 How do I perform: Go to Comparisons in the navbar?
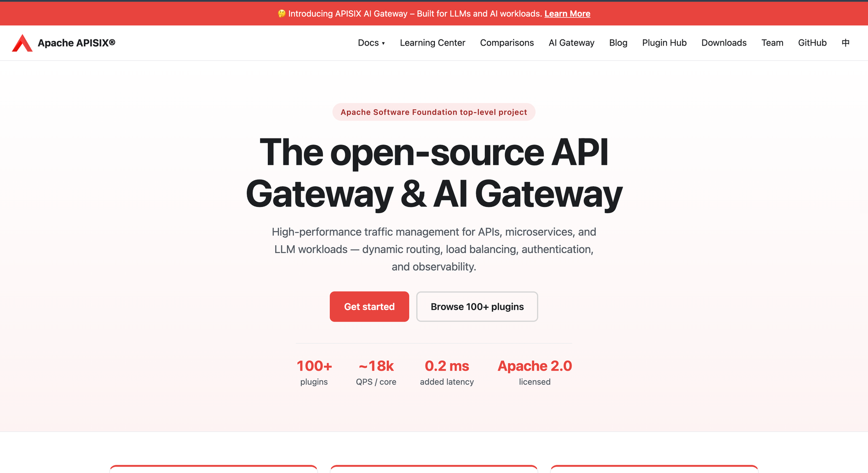coord(507,43)
